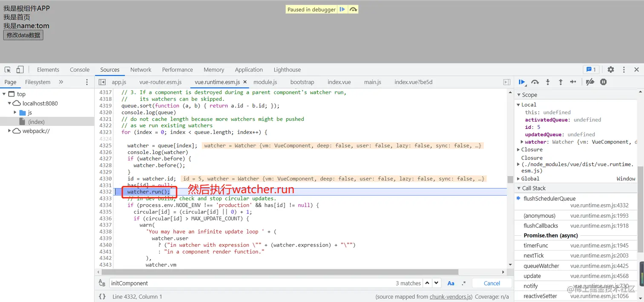Image resolution: width=644 pixels, height=302 pixels.
Task: Expand the js folder
Action: click(15, 112)
